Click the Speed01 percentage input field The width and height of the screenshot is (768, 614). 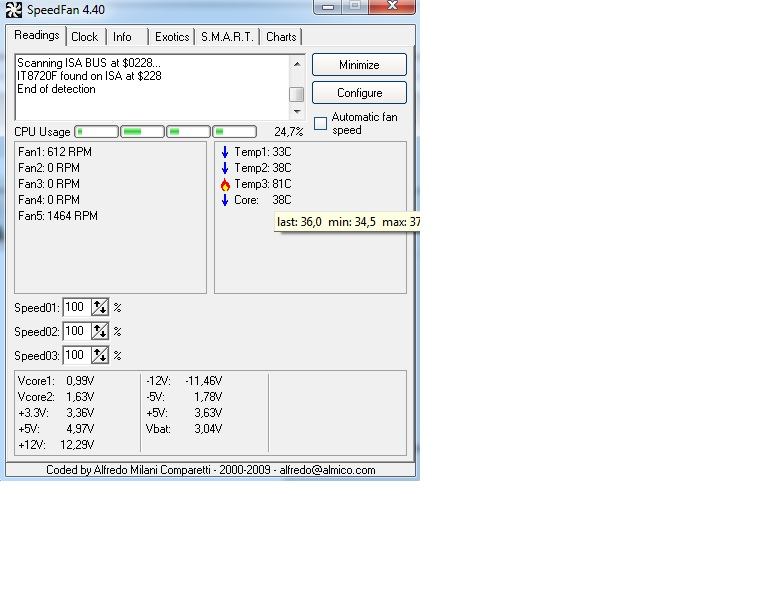(77, 307)
